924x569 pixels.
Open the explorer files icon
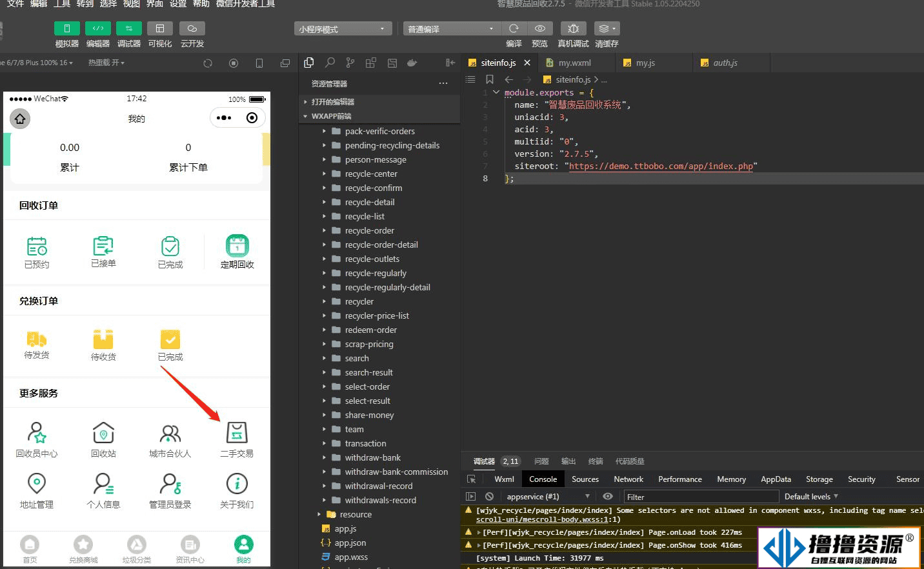click(x=309, y=63)
